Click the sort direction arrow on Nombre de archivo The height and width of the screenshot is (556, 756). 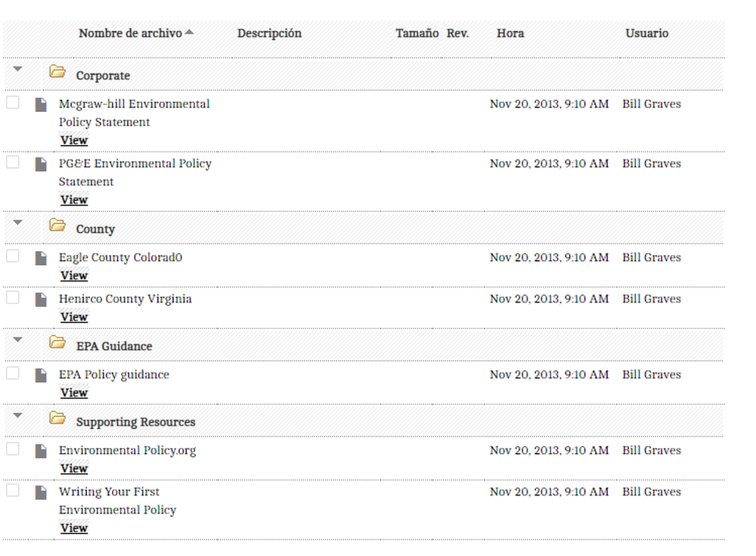(189, 30)
